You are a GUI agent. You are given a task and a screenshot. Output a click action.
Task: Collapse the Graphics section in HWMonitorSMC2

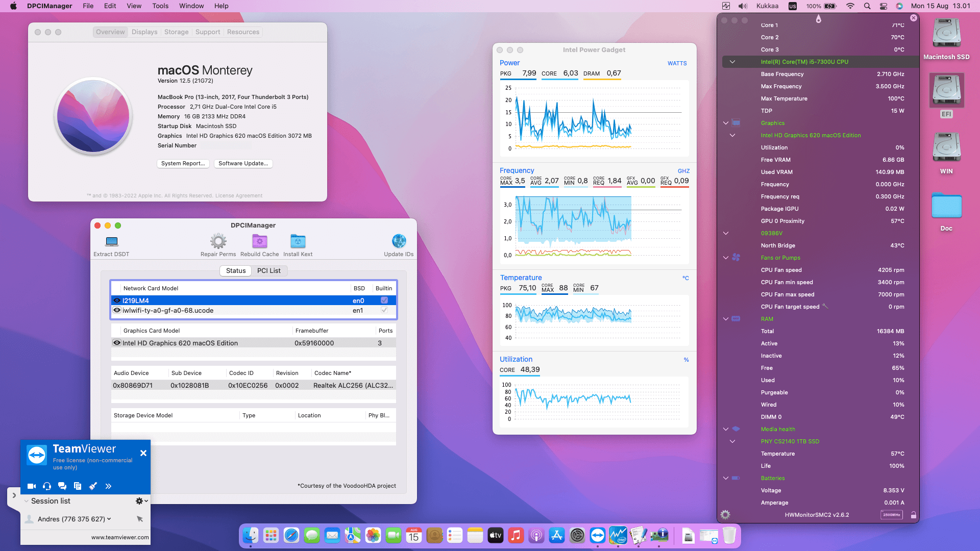point(725,123)
